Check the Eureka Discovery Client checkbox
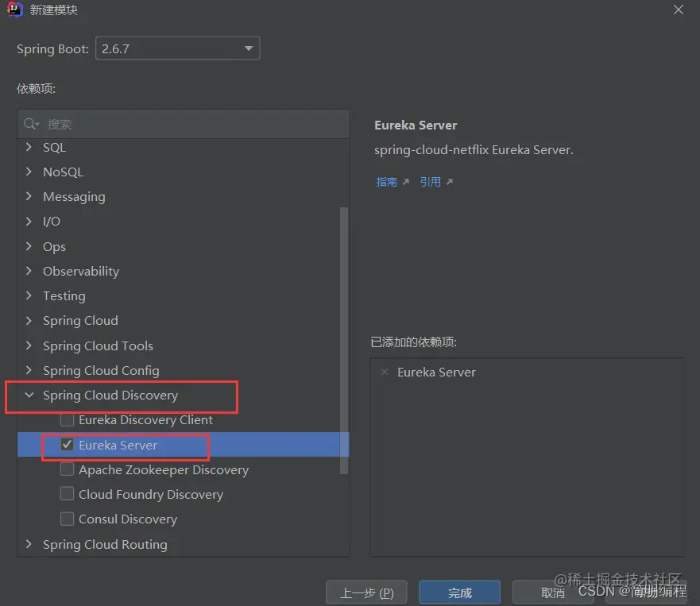 (67, 420)
